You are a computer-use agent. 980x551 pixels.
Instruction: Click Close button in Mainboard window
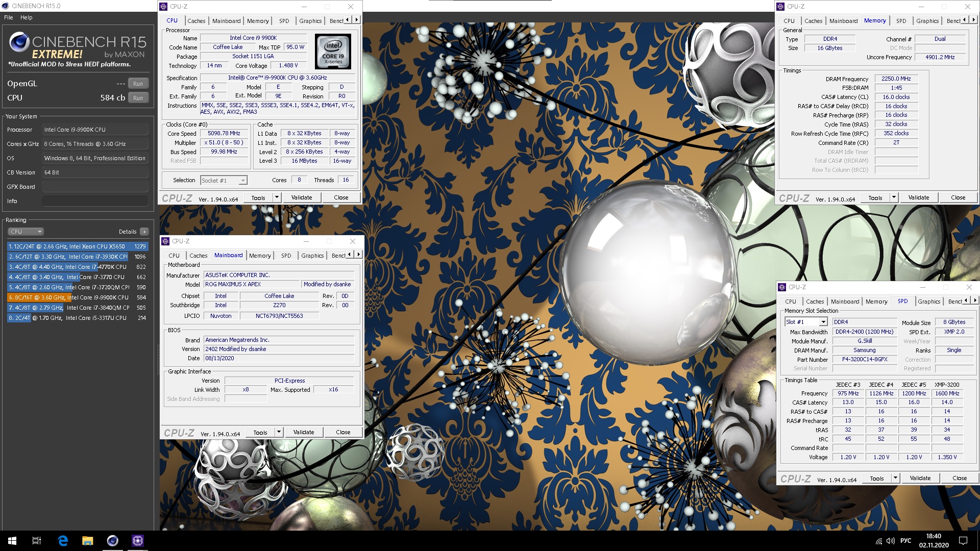click(x=343, y=432)
